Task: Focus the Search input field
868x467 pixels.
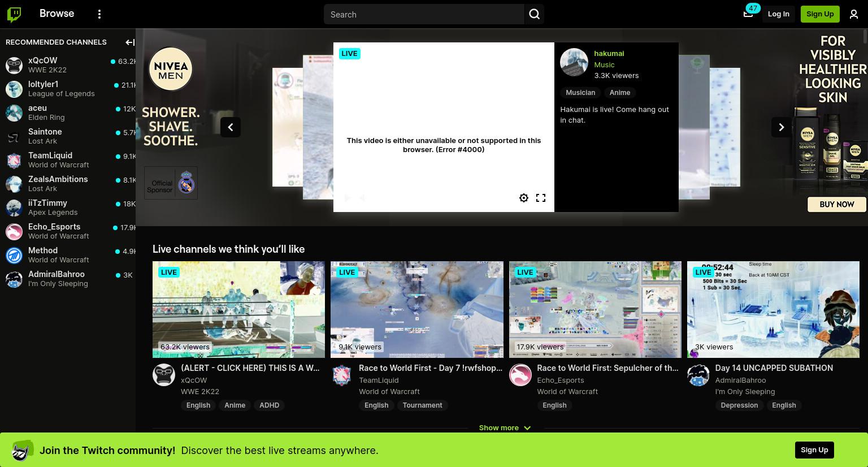Action: (424, 14)
